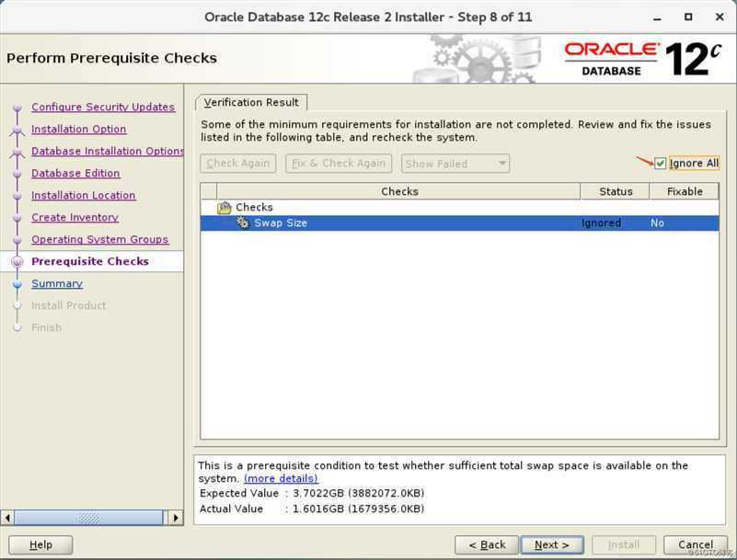Image resolution: width=737 pixels, height=560 pixels.
Task: Click the Checks column header
Action: click(399, 191)
